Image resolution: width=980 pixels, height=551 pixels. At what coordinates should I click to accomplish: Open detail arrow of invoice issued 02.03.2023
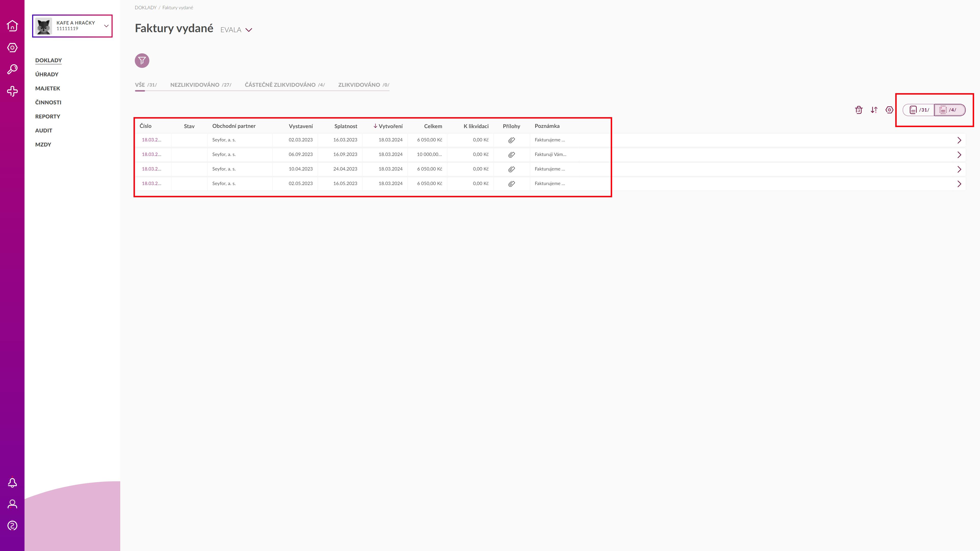pos(959,140)
